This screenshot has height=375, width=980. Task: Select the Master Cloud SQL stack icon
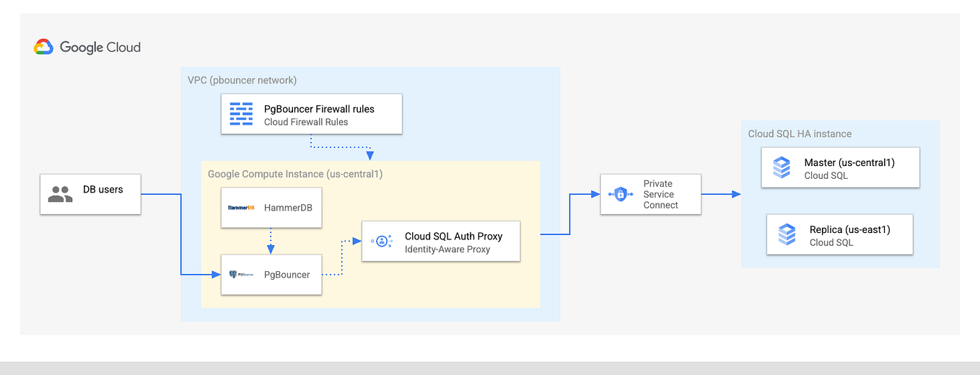tap(782, 168)
